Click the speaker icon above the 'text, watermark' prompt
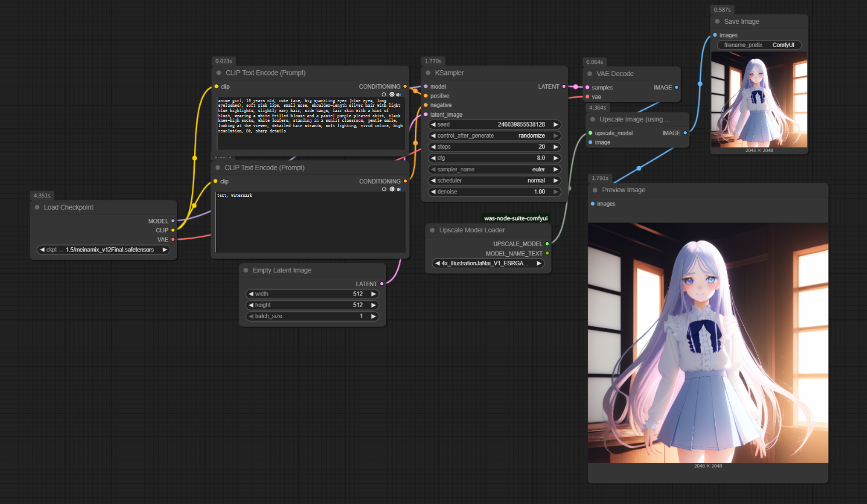The image size is (867, 504). point(399,189)
